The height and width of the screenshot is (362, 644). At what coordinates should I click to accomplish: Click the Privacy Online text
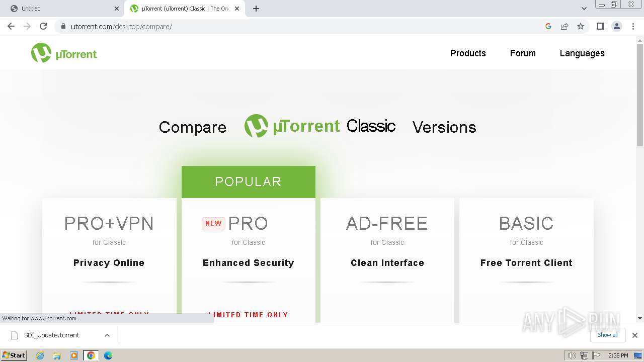(x=109, y=263)
